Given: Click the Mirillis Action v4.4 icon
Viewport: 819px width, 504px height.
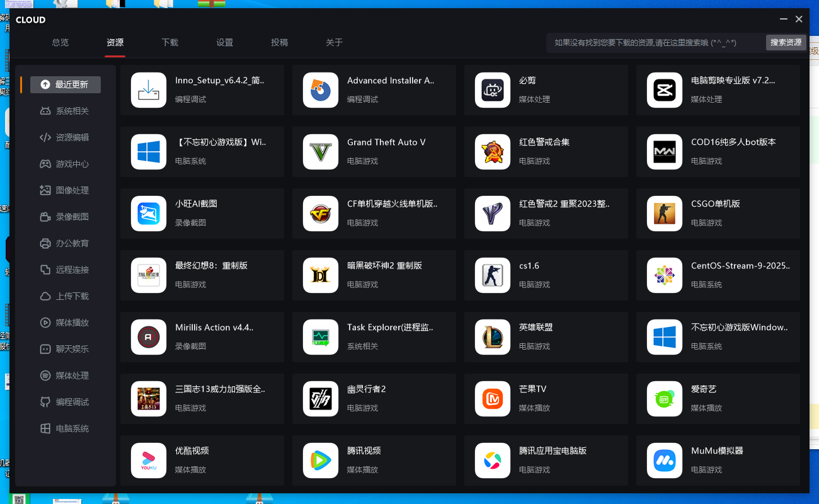Looking at the screenshot, I should [x=149, y=337].
